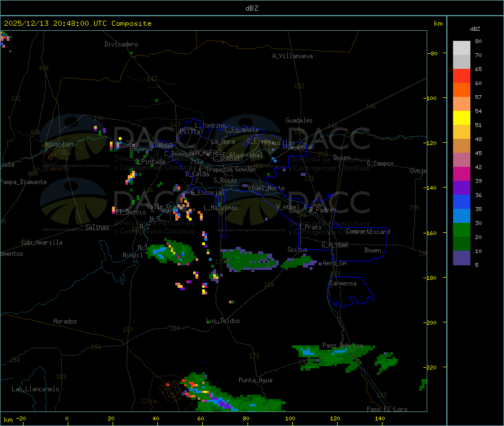504x426 pixels.
Task: Pick the magenta 39–42 dBZ legend swatch
Action: [461, 174]
